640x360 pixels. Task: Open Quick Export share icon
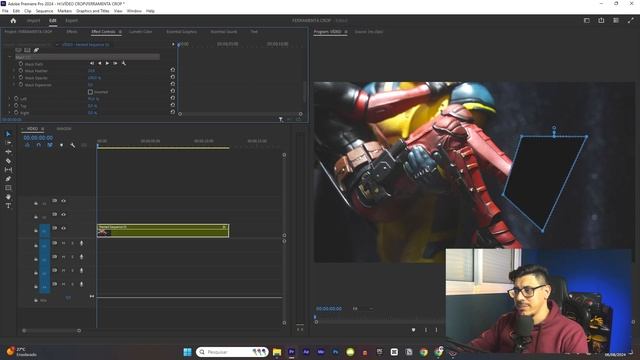601,20
